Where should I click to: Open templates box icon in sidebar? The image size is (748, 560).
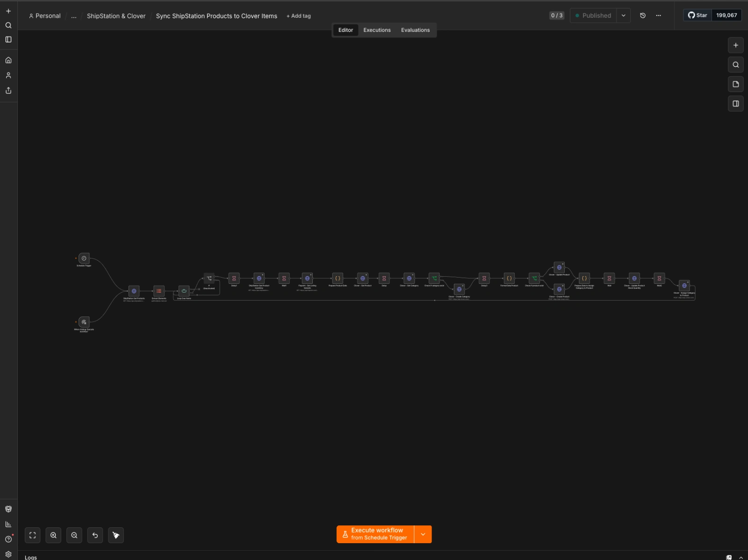(x=8, y=509)
